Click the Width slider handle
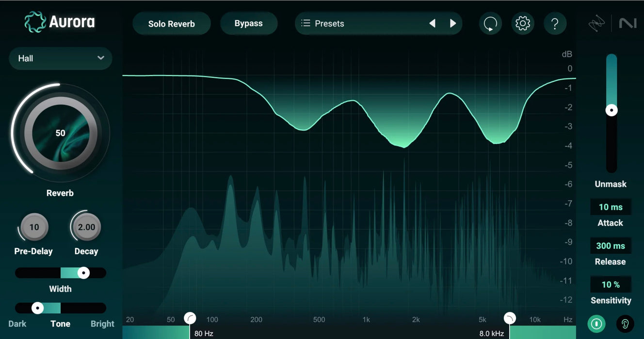 pos(83,273)
